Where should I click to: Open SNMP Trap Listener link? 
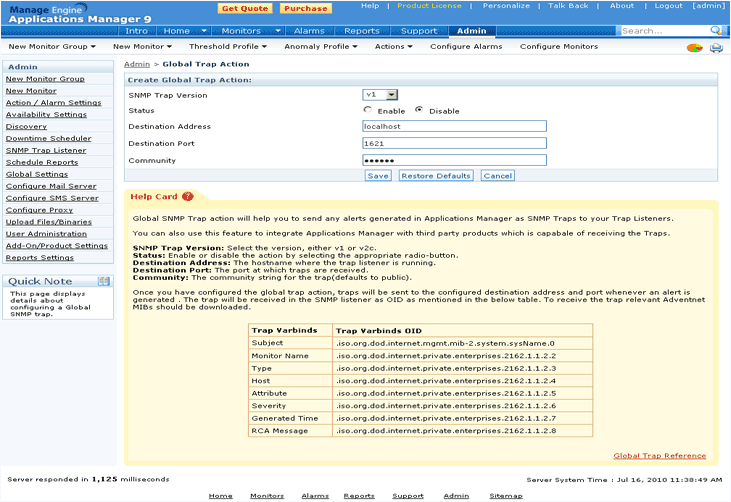tap(46, 151)
